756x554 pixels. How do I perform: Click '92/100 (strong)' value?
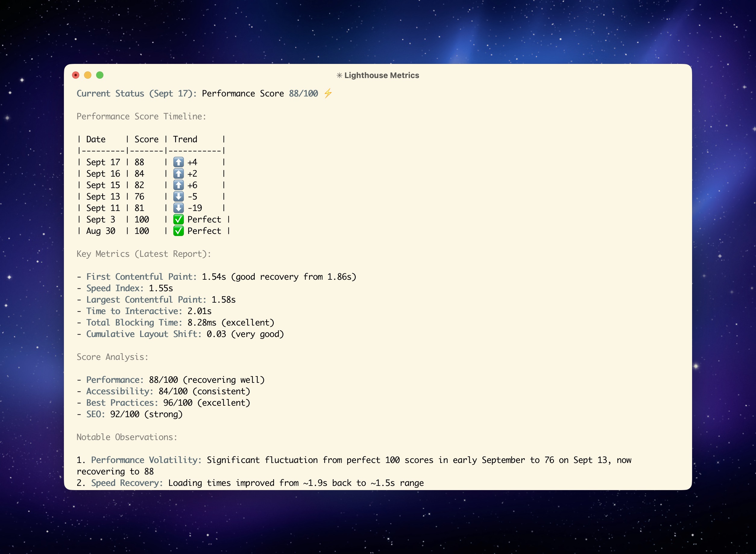146,414
